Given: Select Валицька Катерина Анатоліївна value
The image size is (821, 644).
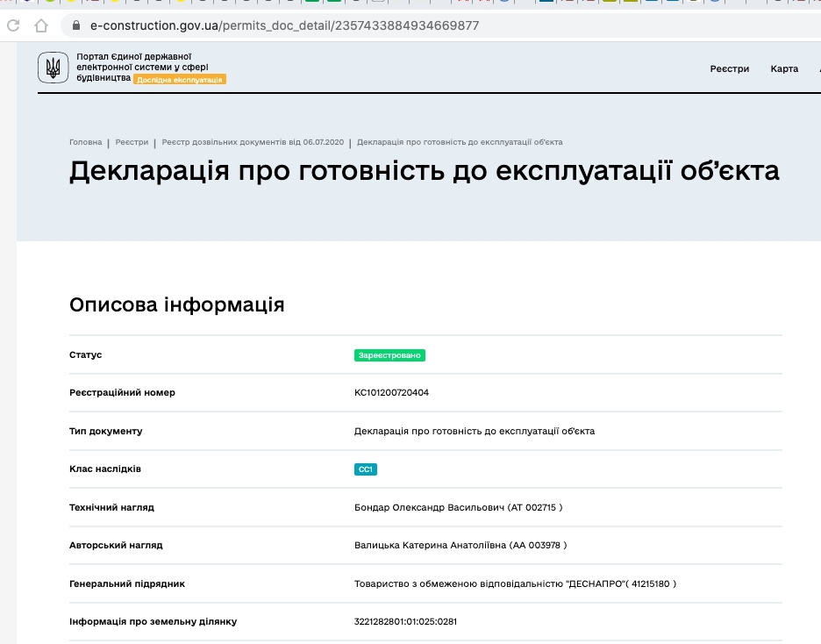Looking at the screenshot, I should point(460,545).
